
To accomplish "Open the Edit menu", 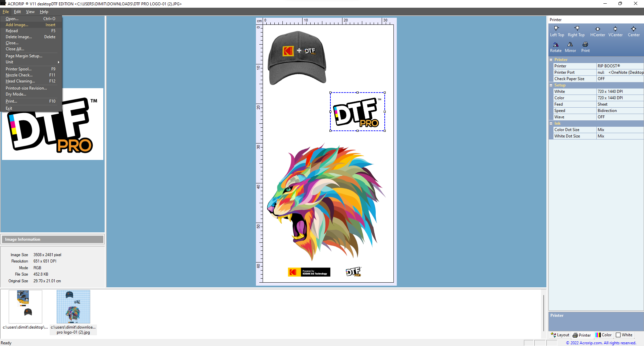I will tap(17, 11).
